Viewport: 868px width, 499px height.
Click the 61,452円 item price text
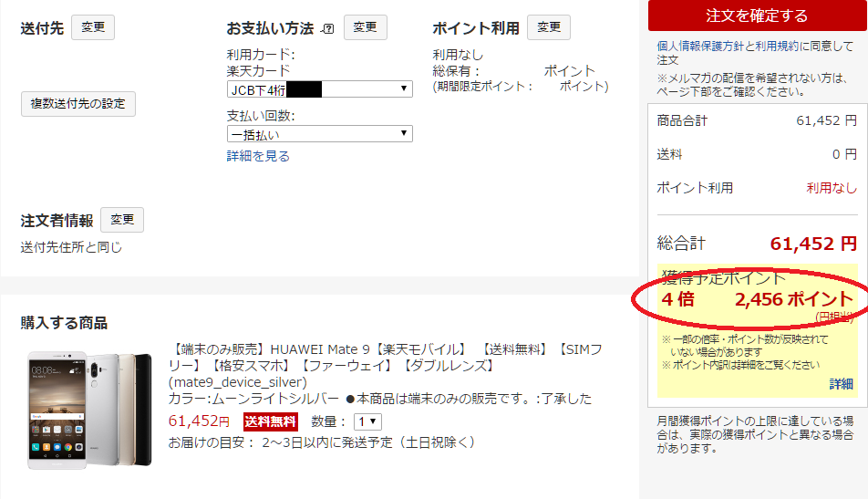pyautogui.click(x=199, y=421)
